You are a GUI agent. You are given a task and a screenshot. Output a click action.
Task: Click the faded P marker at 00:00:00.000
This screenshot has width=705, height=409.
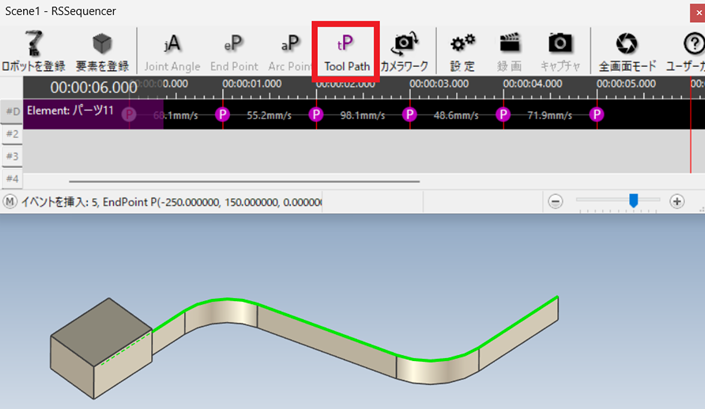(129, 115)
